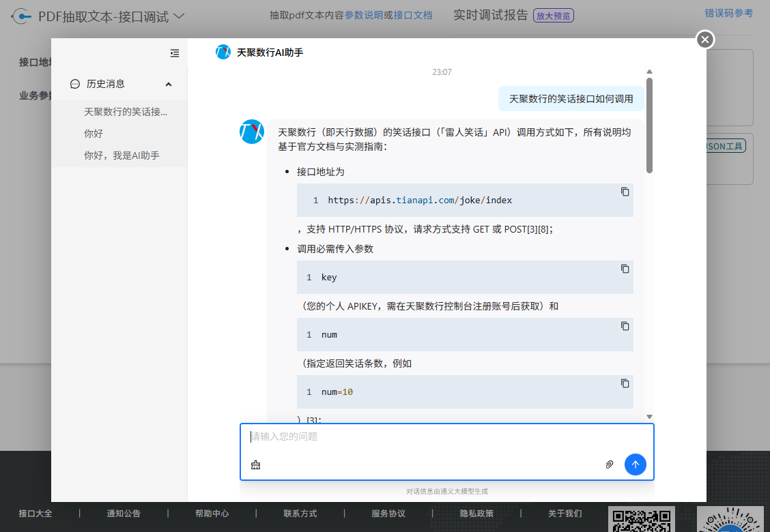Copy the joke API URL code block
The width and height of the screenshot is (770, 532).
pyautogui.click(x=625, y=192)
